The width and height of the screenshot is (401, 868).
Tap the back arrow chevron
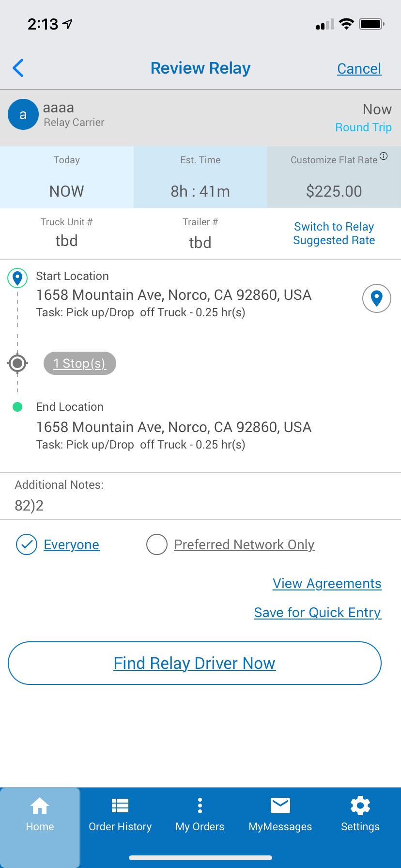18,68
